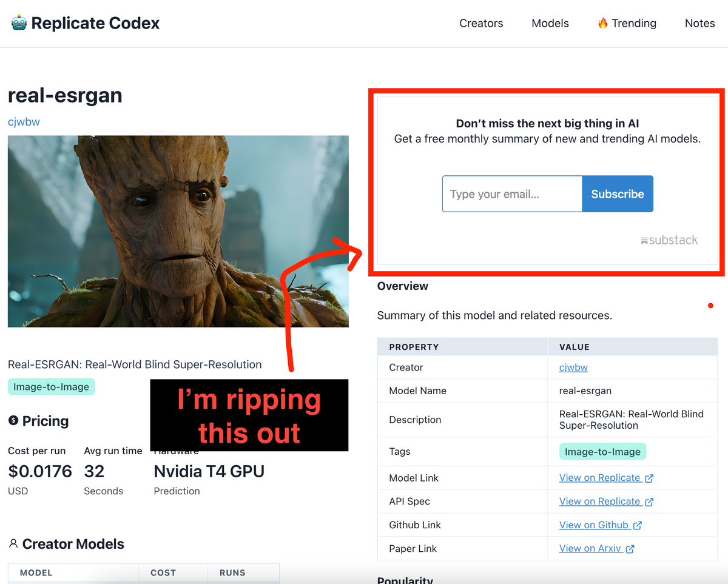This screenshot has height=584, width=728.
Task: Click the person icon next to Creator Models
Action: (x=13, y=544)
